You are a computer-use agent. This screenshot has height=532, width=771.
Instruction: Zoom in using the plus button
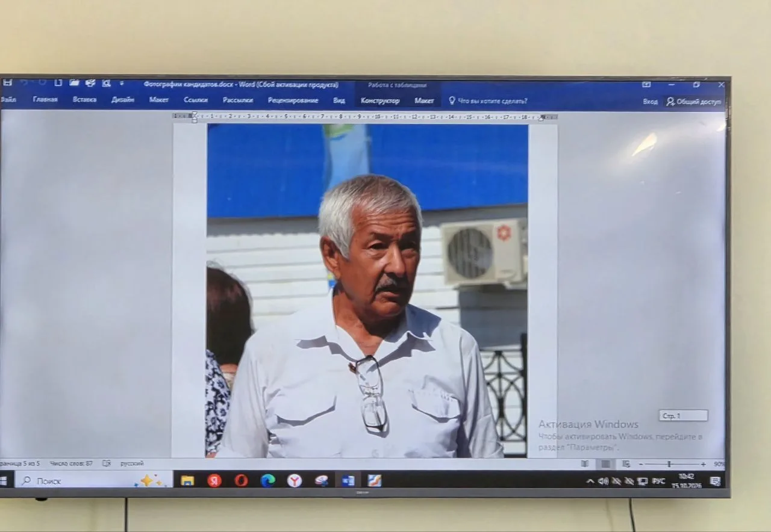703,465
